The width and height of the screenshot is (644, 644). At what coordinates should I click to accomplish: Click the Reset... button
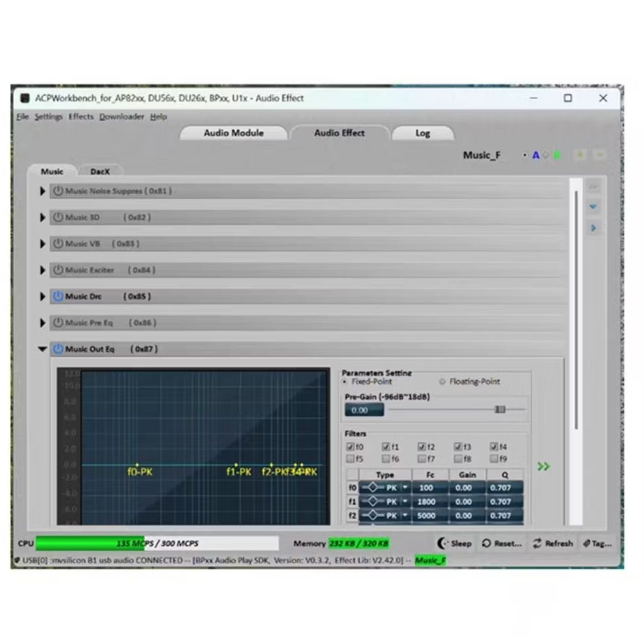502,543
